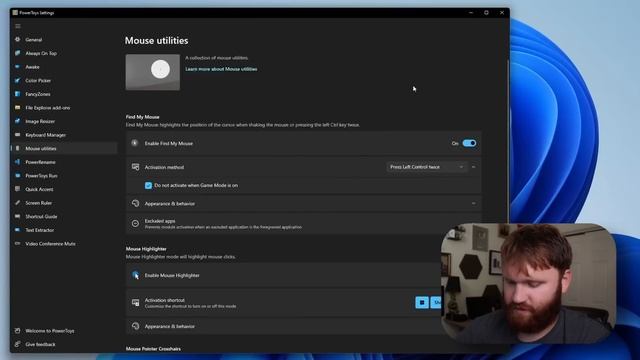Image resolution: width=640 pixels, height=360 pixels.
Task: Click the Screen Ruler icon
Action: (18, 203)
